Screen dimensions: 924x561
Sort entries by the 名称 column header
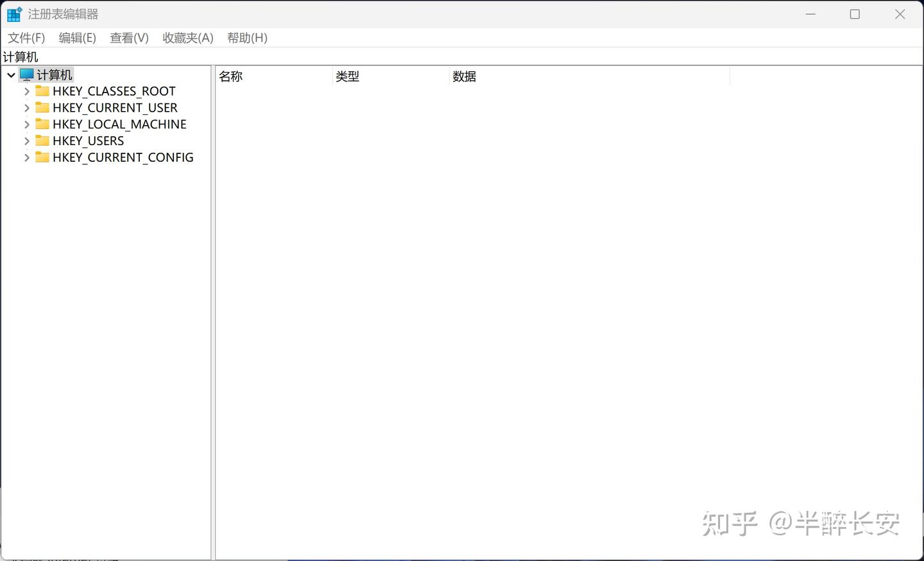pyautogui.click(x=230, y=76)
